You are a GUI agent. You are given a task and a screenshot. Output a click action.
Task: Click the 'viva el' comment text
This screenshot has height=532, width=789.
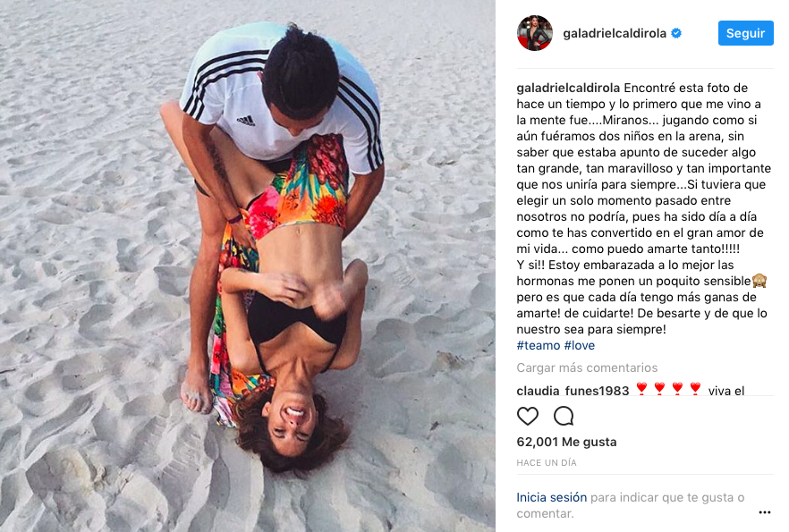click(x=726, y=391)
